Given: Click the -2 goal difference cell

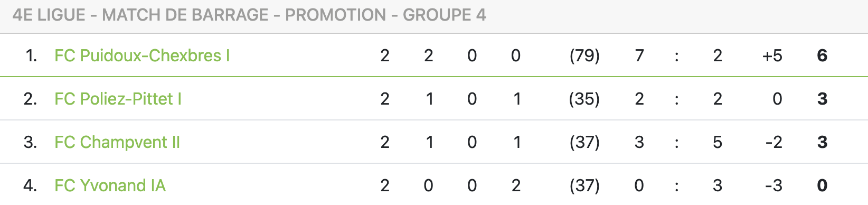Looking at the screenshot, I should [774, 142].
